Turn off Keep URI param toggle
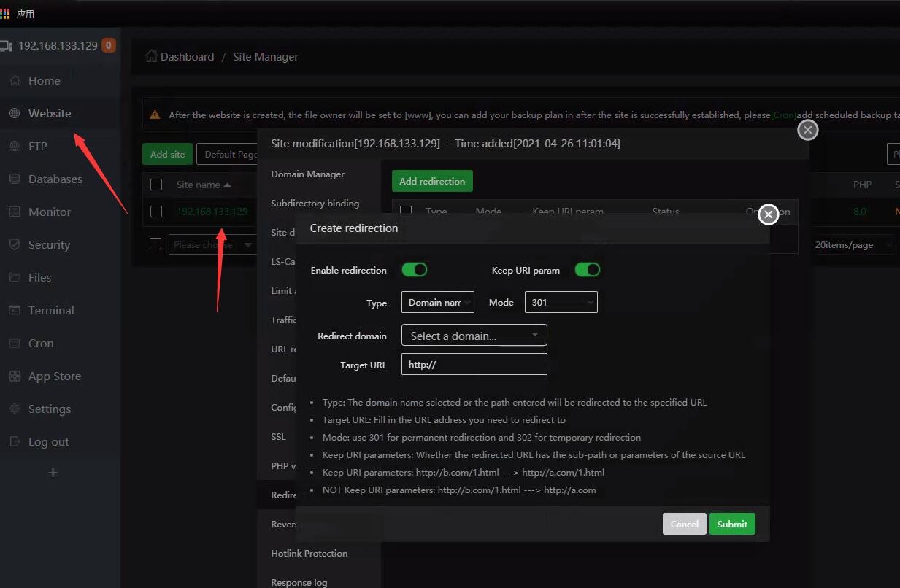Image resolution: width=900 pixels, height=588 pixels. (587, 270)
